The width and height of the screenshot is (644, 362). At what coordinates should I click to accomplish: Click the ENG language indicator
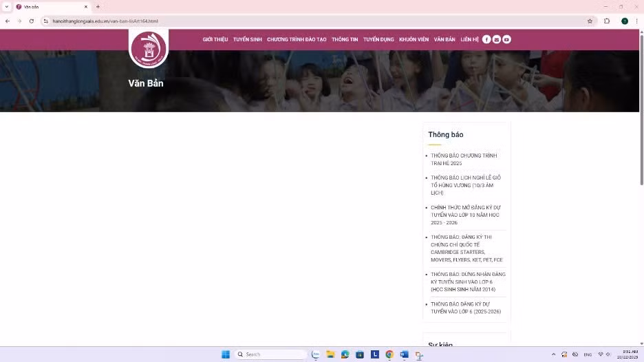(588, 354)
